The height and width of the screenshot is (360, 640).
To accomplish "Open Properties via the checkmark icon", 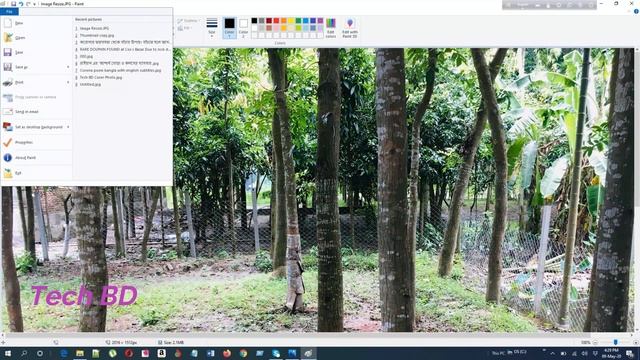I will coord(8,142).
